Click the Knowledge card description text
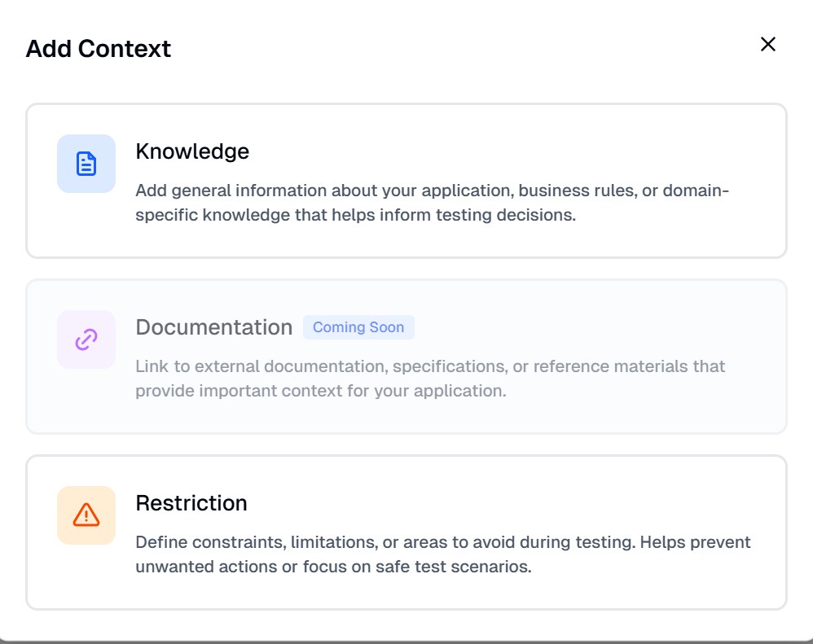813x644 pixels. 432,204
